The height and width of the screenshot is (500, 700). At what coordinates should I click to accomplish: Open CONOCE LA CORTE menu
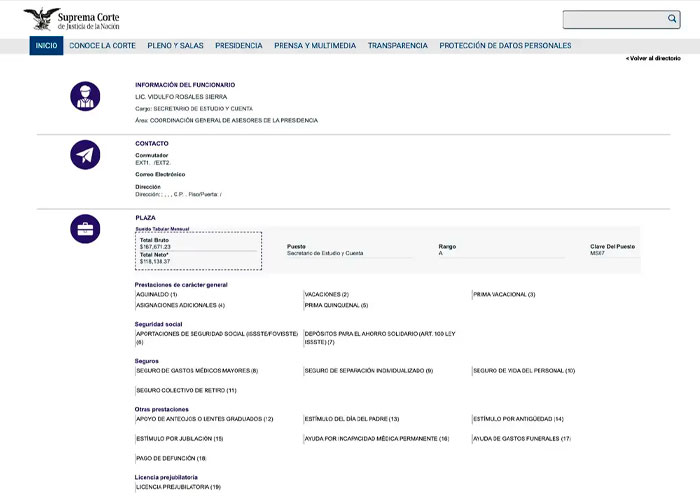point(102,46)
